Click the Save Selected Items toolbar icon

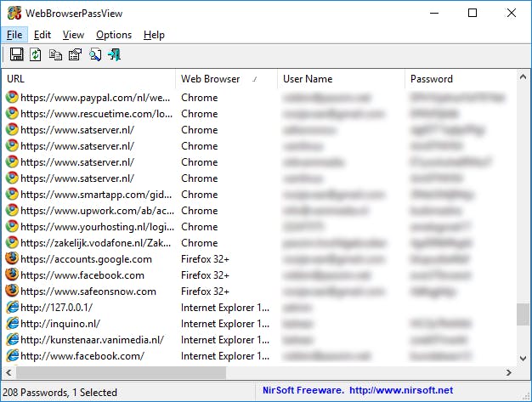pyautogui.click(x=17, y=54)
